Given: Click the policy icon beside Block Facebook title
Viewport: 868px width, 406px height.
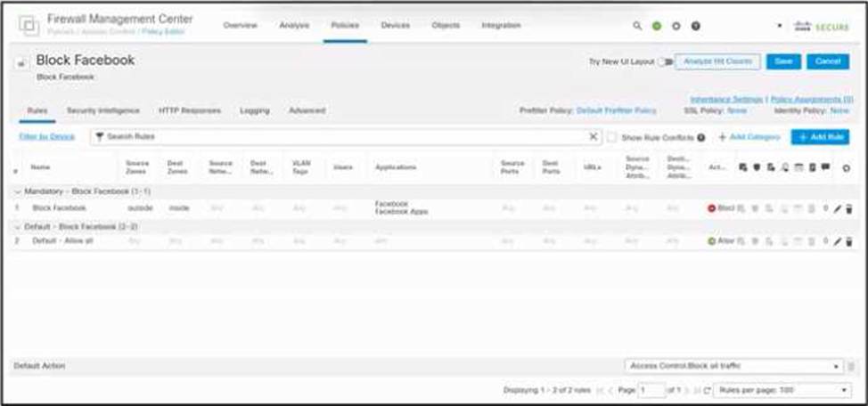Looking at the screenshot, I should (21, 63).
